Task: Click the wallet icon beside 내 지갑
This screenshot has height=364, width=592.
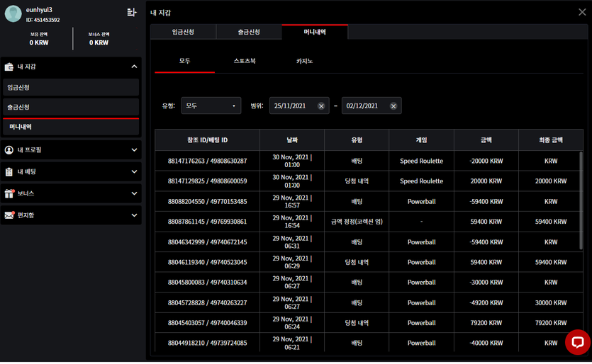Action: (9, 67)
